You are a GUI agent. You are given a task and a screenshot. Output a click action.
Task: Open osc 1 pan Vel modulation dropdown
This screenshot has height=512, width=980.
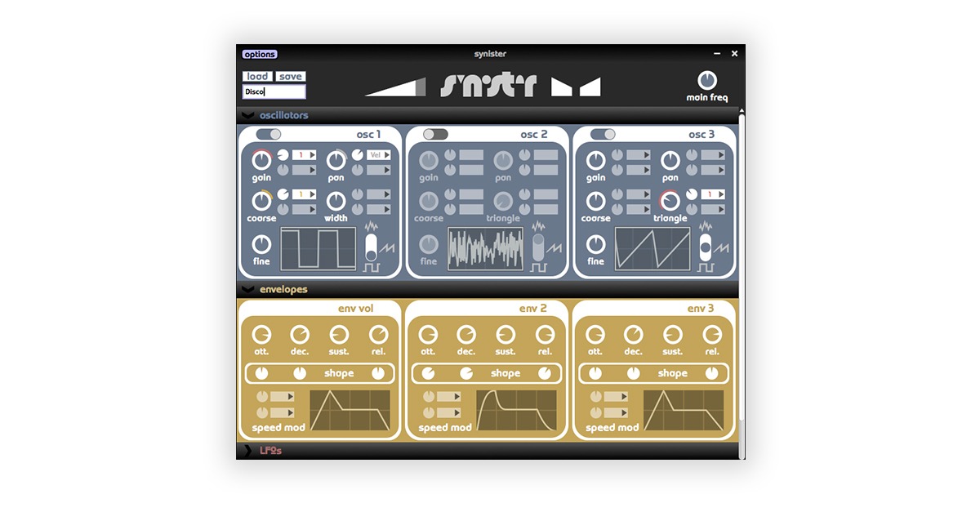(x=379, y=154)
